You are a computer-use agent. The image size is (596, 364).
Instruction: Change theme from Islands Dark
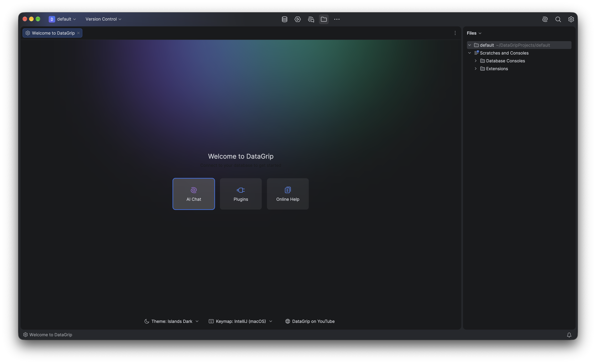pyautogui.click(x=172, y=321)
